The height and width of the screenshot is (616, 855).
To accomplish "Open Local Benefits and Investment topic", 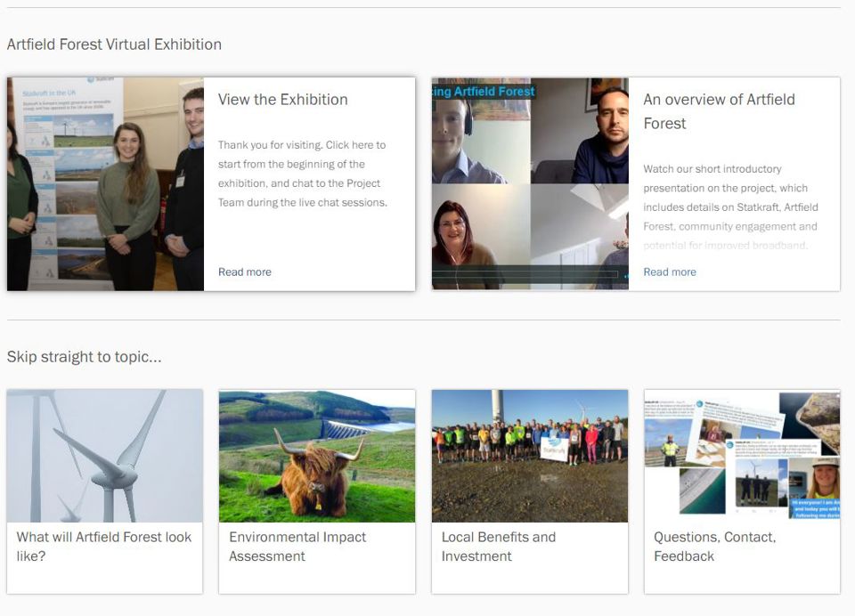I will (499, 547).
